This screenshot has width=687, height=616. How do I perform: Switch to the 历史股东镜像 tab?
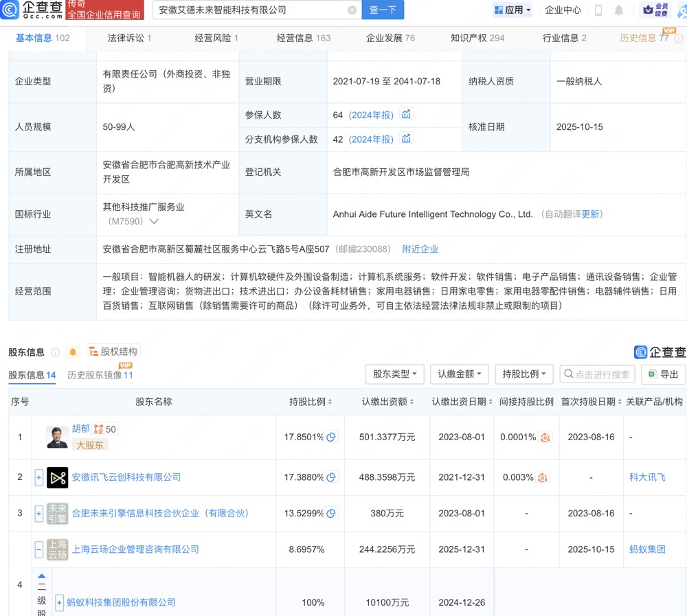tap(100, 375)
